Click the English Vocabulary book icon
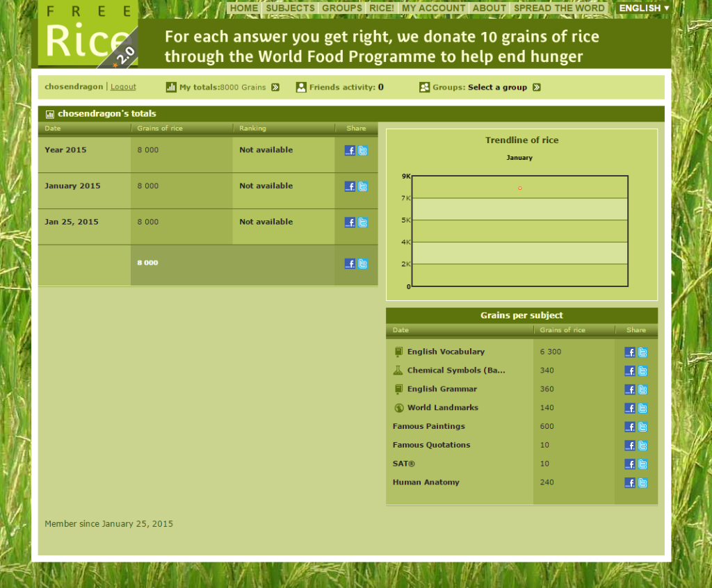 coord(398,352)
